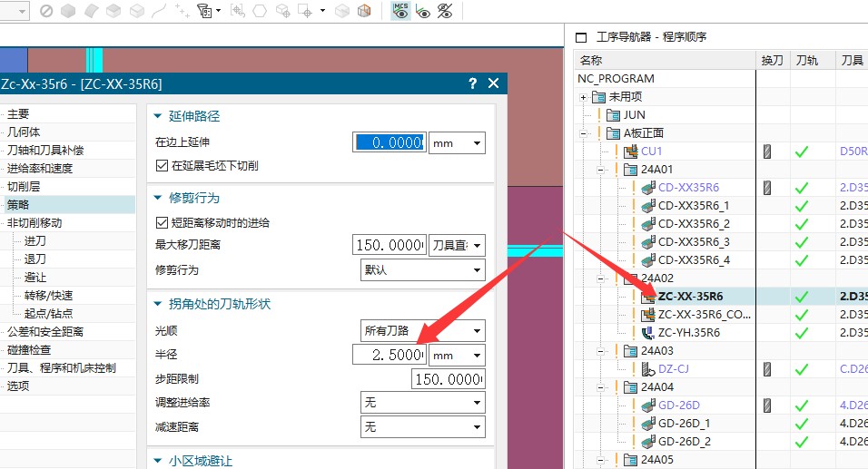Toggle coordinate axes visibility eye icon
Viewport: 868px width, 469px height.
[423, 11]
